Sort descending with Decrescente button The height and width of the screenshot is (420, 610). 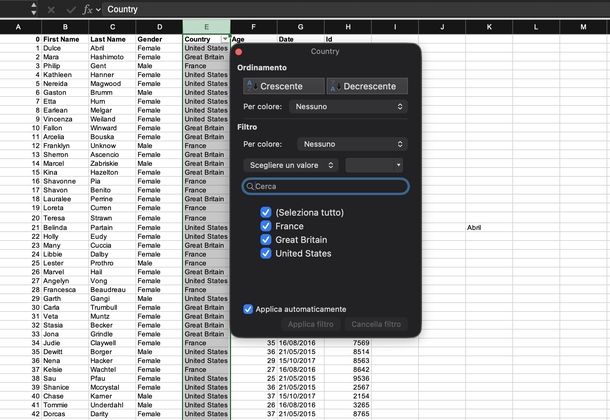[367, 86]
